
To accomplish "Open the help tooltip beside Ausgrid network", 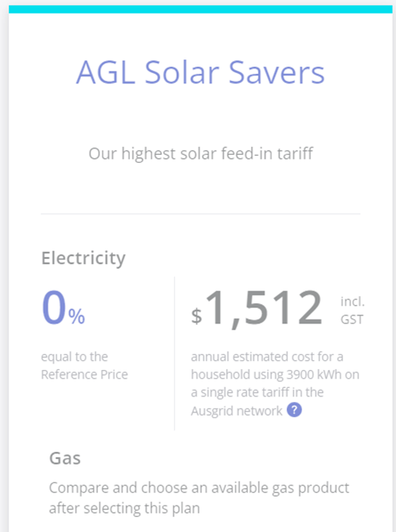I will coord(294,410).
